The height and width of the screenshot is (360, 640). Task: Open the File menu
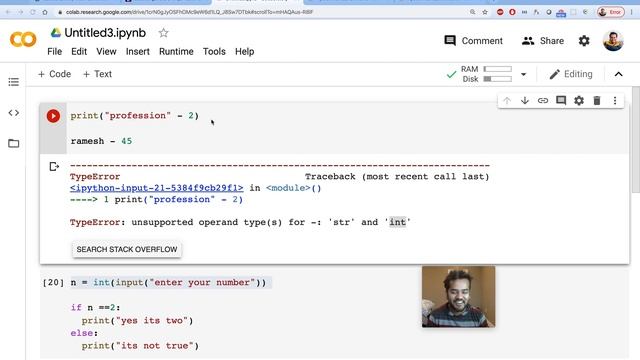pyautogui.click(x=54, y=51)
